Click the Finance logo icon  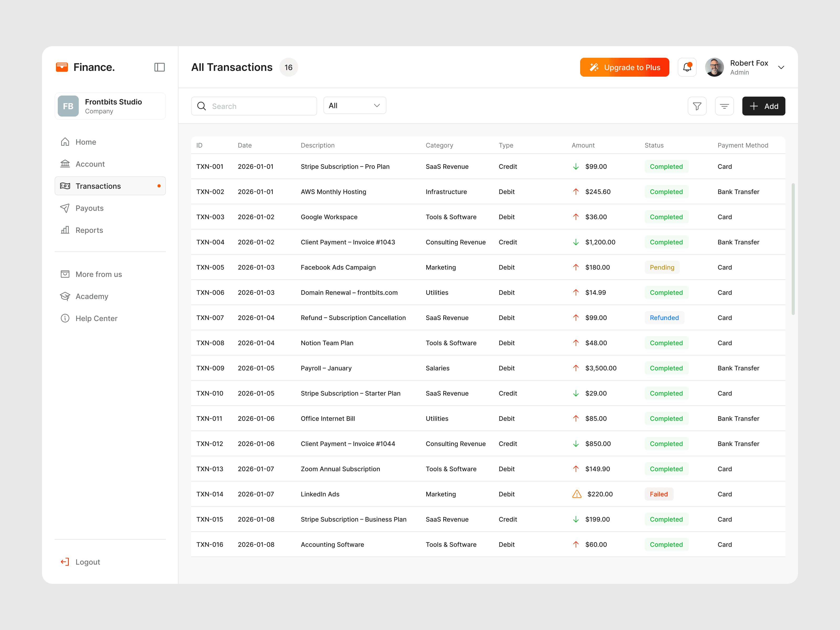62,67
